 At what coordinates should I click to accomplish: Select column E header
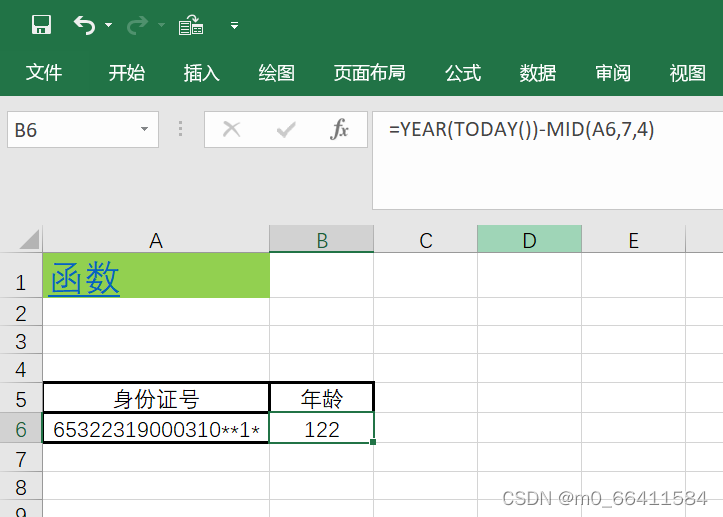click(634, 239)
